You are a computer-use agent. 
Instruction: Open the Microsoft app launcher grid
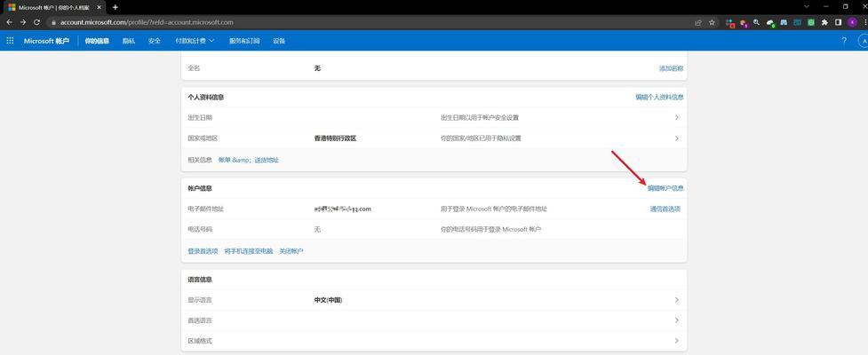tap(10, 40)
